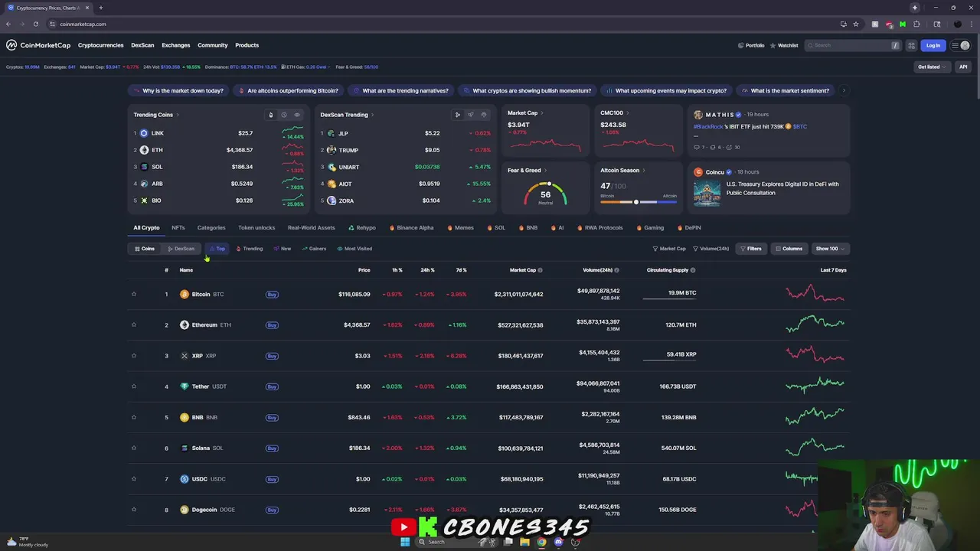The image size is (980, 551).
Task: Click the Buy button for Bitcoin
Action: (272, 294)
